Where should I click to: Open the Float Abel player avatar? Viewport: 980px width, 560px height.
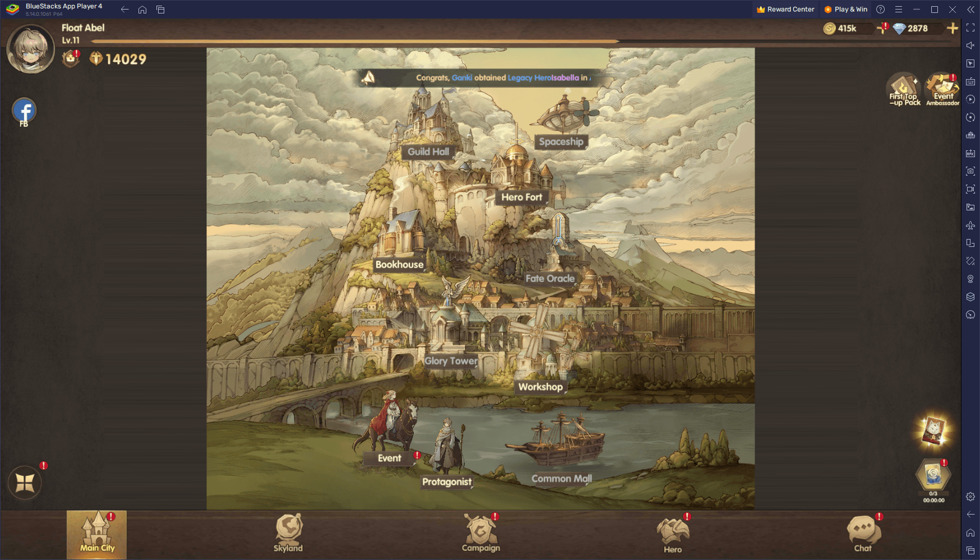click(x=30, y=49)
